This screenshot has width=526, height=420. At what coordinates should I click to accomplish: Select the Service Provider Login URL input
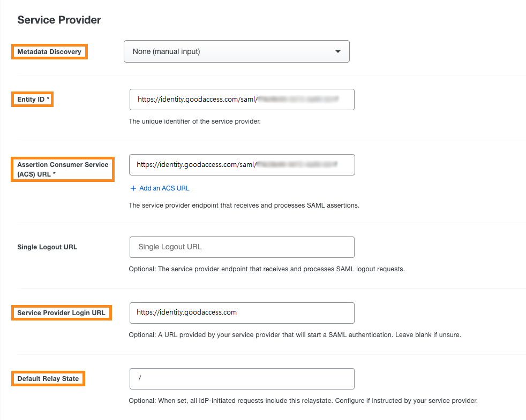point(241,313)
